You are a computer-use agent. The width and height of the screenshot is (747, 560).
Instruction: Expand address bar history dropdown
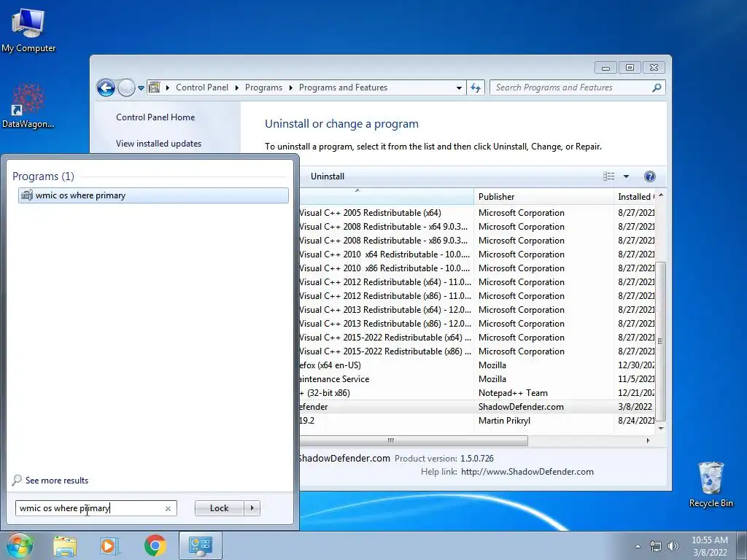click(459, 88)
